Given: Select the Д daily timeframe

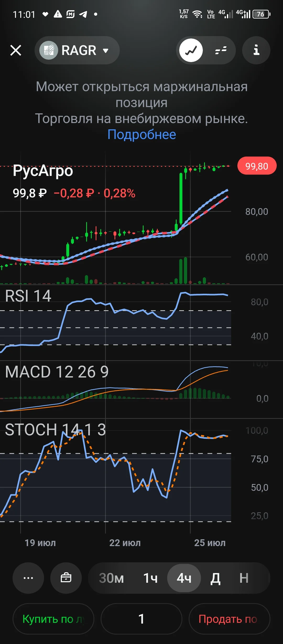Looking at the screenshot, I should [215, 578].
